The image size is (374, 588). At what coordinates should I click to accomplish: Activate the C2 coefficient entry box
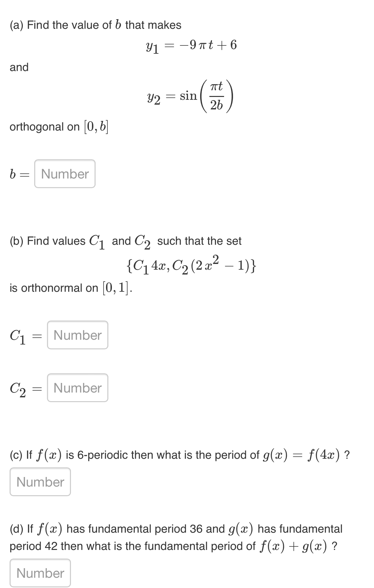(x=77, y=388)
